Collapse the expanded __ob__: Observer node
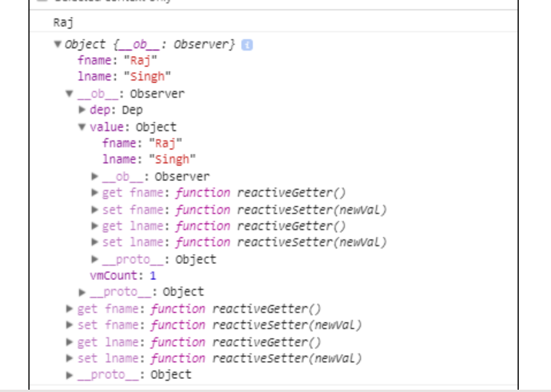Image resolution: width=551 pixels, height=392 pixels. (x=70, y=94)
